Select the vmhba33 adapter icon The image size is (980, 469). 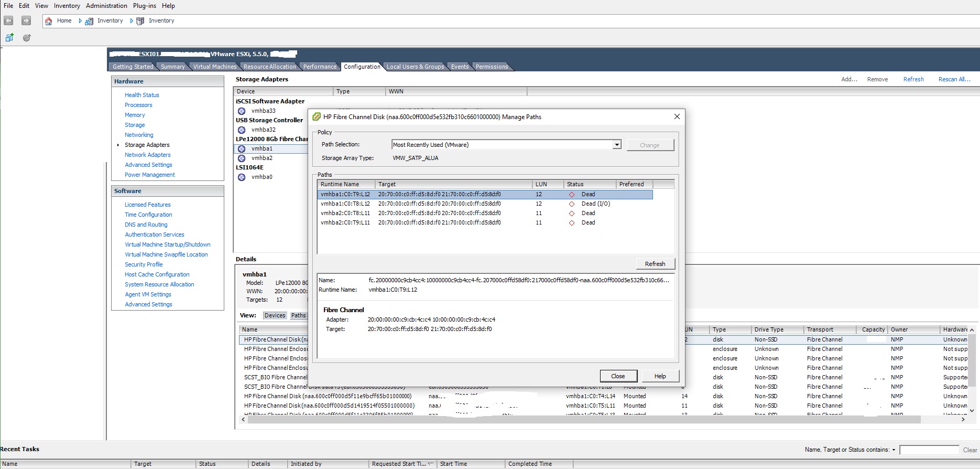click(x=242, y=111)
